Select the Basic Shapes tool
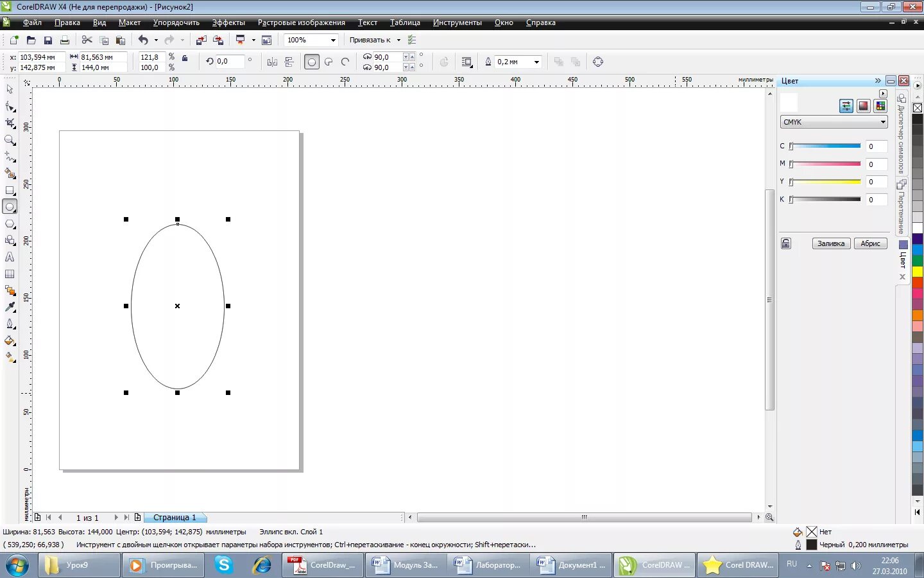The height and width of the screenshot is (578, 924). point(10,240)
